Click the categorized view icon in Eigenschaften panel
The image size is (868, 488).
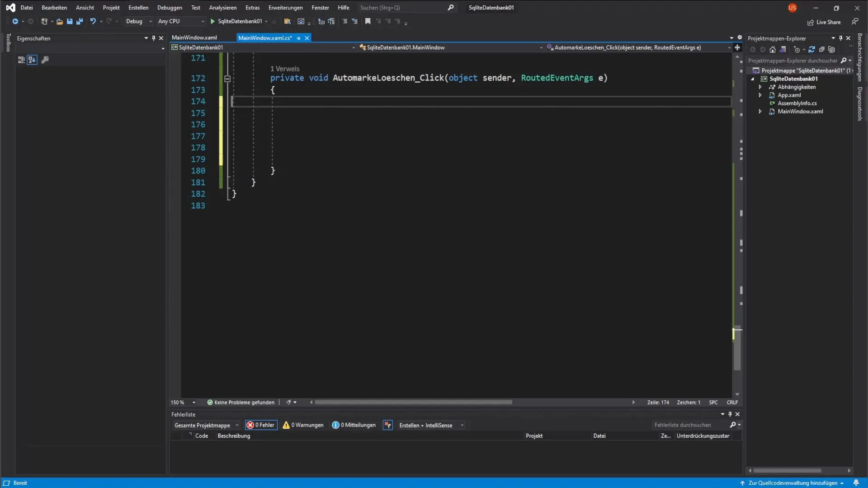(x=21, y=60)
